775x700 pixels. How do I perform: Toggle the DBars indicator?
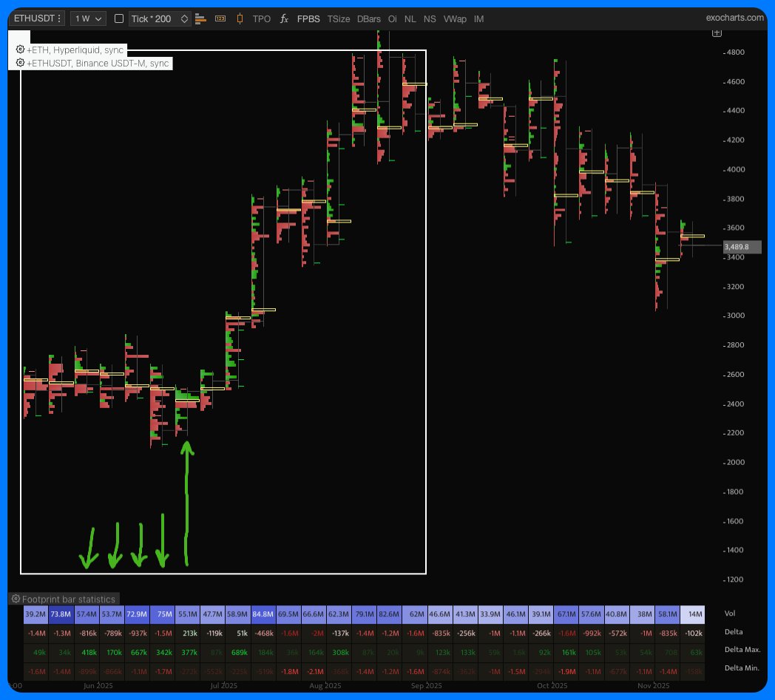point(369,18)
